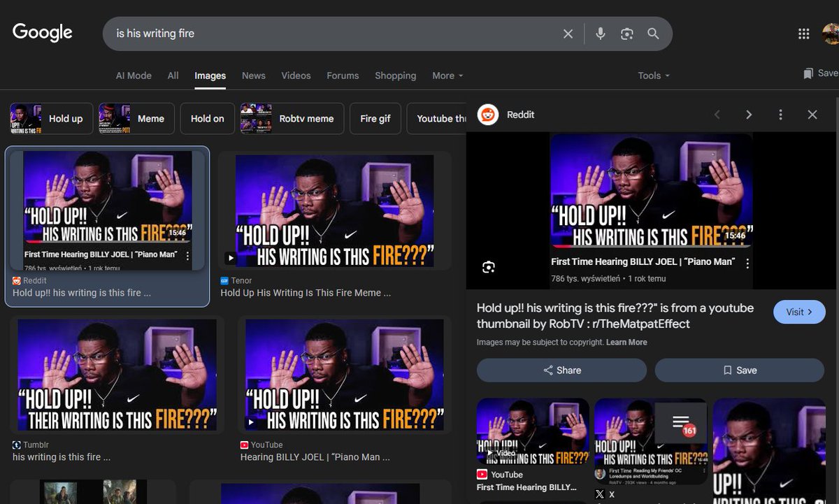Image resolution: width=839 pixels, height=504 pixels.
Task: Select the "Hold on" suggestion chip
Action: click(207, 119)
